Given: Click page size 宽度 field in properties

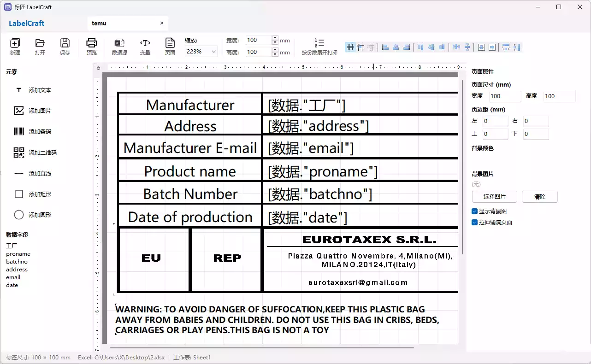Looking at the screenshot, I should 505,96.
